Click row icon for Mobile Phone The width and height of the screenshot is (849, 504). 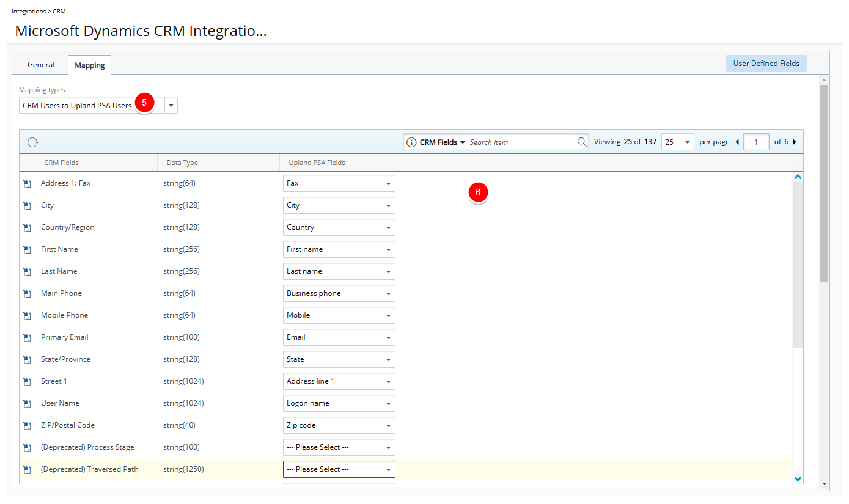[27, 315]
